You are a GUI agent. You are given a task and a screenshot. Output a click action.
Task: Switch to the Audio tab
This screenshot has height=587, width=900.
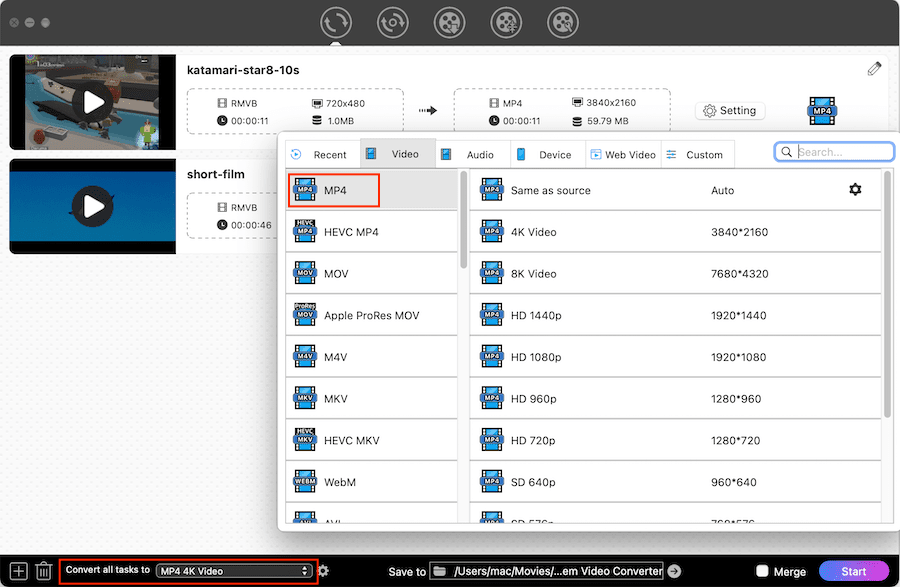(473, 154)
